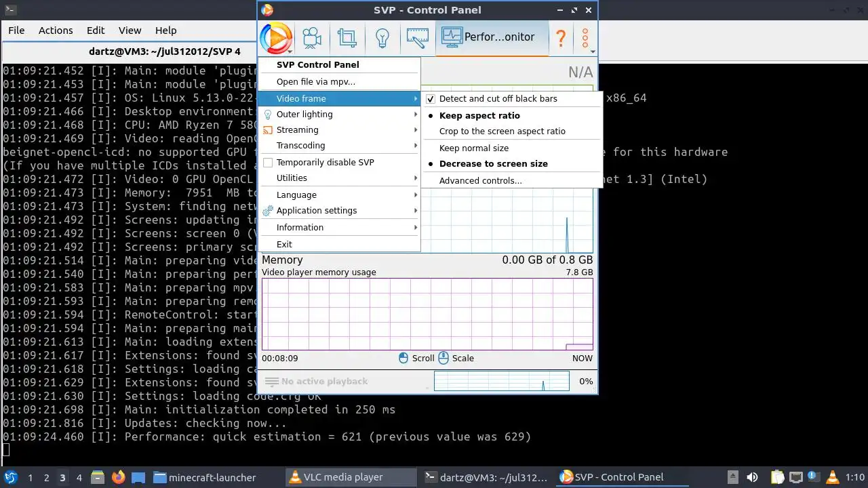The width and height of the screenshot is (868, 488).
Task: Click the VLC cone tray icon
Action: point(832,477)
